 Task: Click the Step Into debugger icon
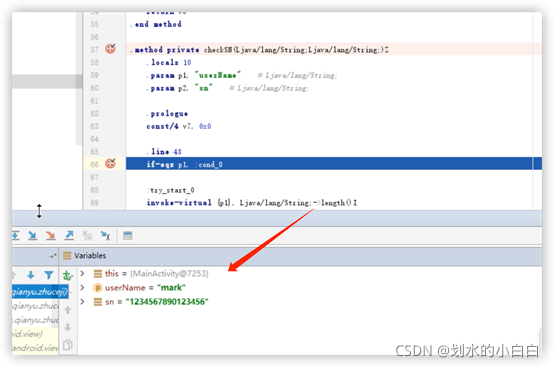point(33,235)
